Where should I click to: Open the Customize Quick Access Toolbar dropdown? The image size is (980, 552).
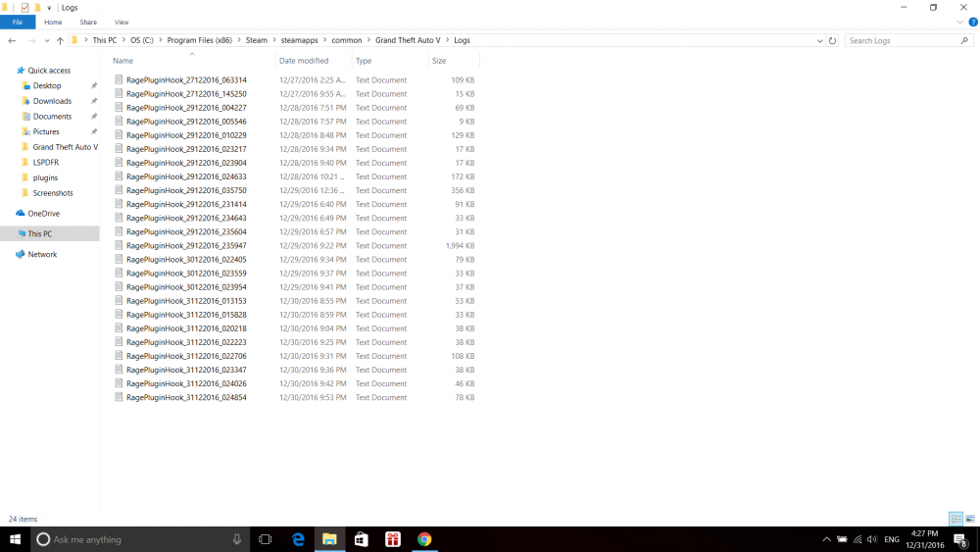[x=49, y=8]
